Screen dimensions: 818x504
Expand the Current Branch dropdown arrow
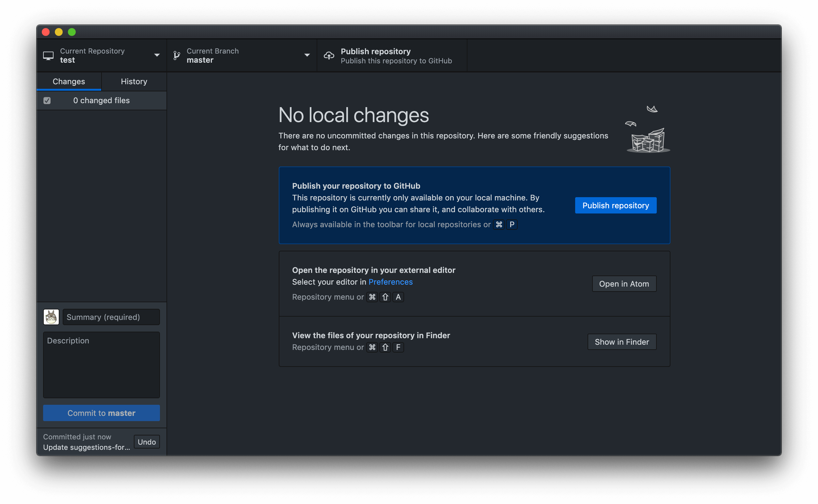pyautogui.click(x=307, y=55)
